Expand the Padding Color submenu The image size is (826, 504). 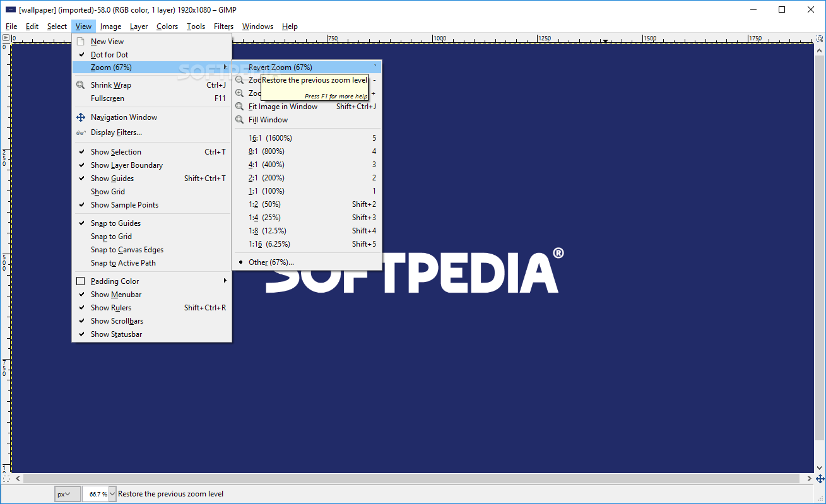point(151,281)
